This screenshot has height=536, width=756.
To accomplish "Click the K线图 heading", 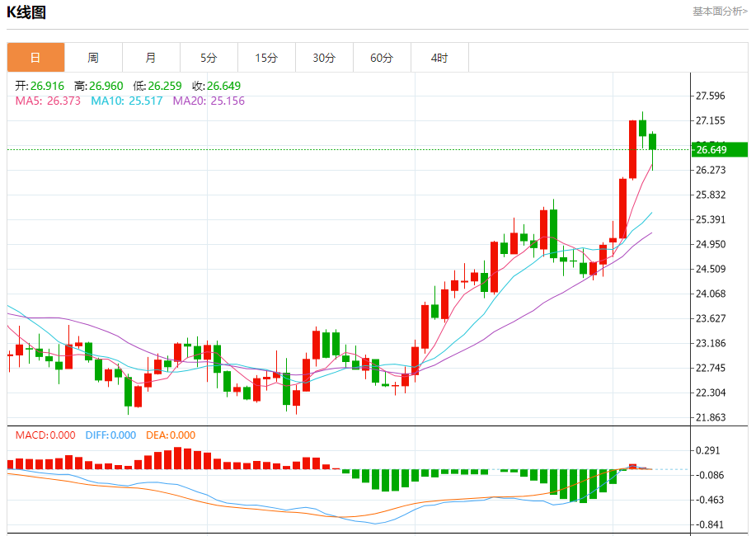I will (26, 12).
